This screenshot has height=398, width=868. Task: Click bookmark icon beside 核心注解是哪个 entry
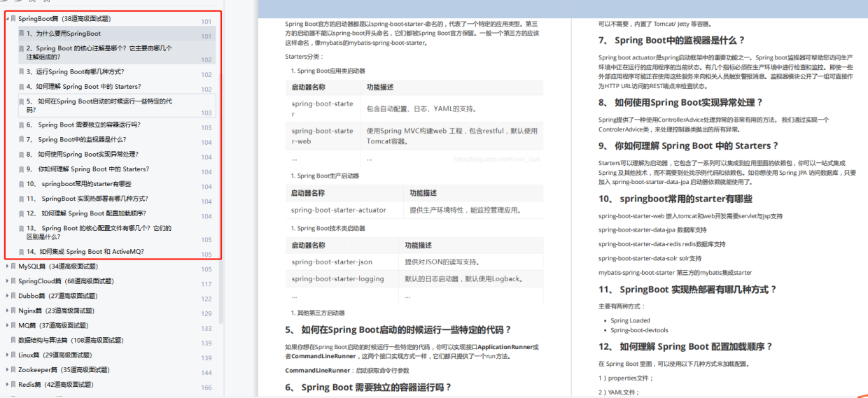tap(21, 49)
